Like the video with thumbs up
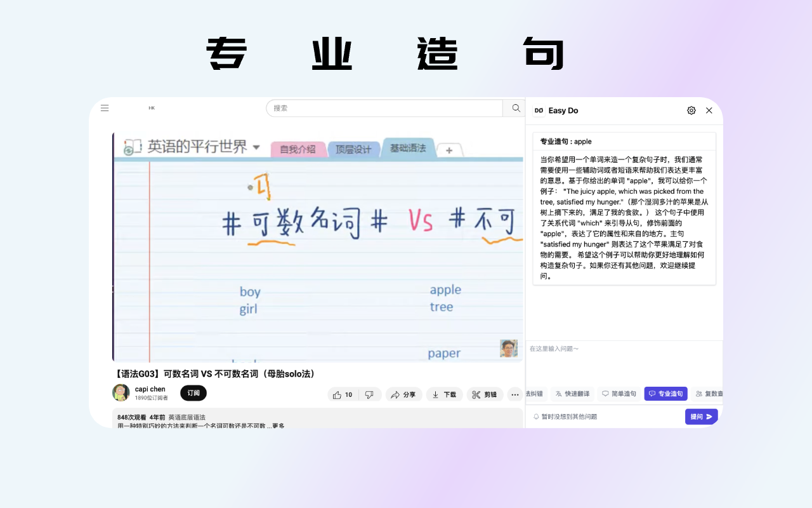The height and width of the screenshot is (508, 812). (x=337, y=395)
